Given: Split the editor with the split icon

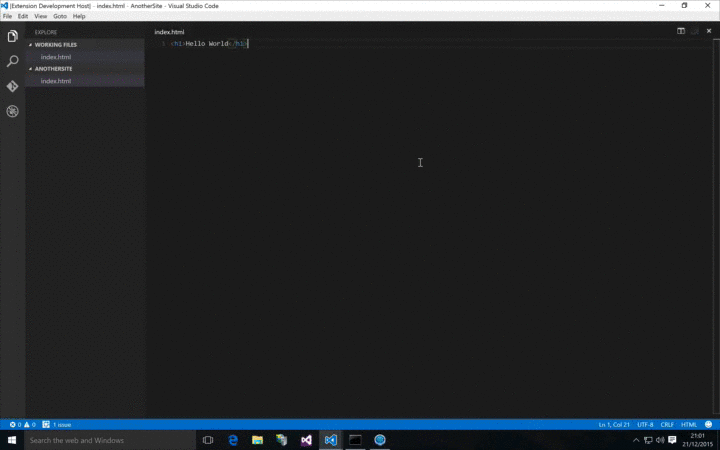Looking at the screenshot, I should (681, 31).
